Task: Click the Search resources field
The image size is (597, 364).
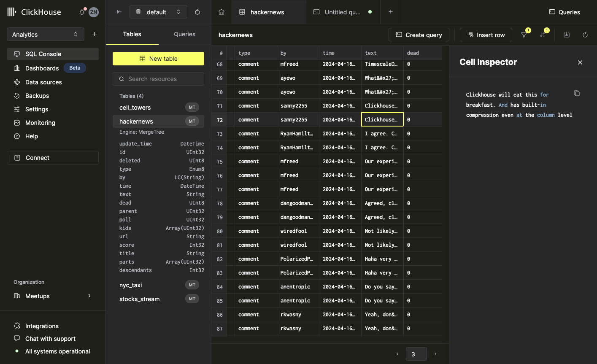Action: pyautogui.click(x=158, y=79)
